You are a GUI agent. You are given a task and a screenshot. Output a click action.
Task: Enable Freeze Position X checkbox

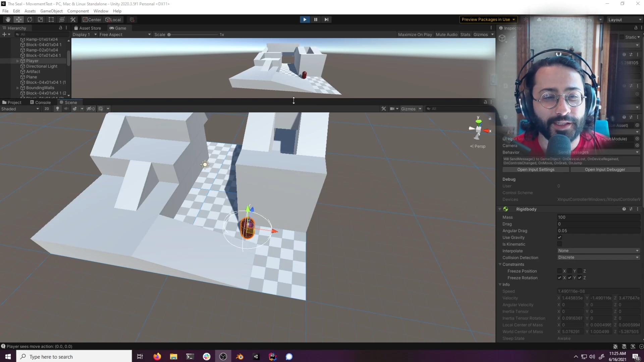559,271
